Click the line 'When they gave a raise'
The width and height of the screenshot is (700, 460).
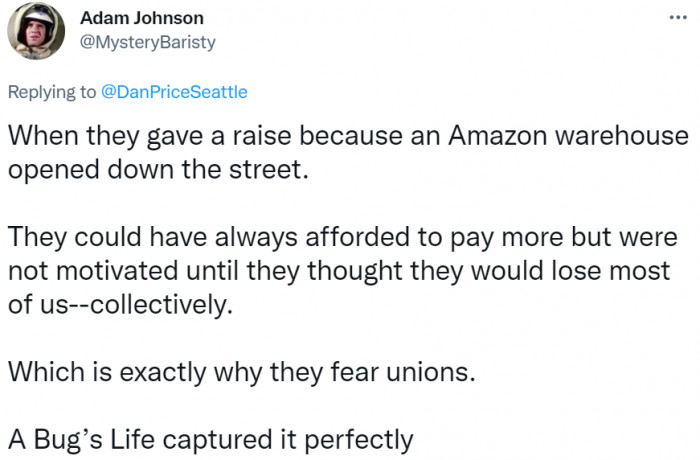pyautogui.click(x=348, y=136)
